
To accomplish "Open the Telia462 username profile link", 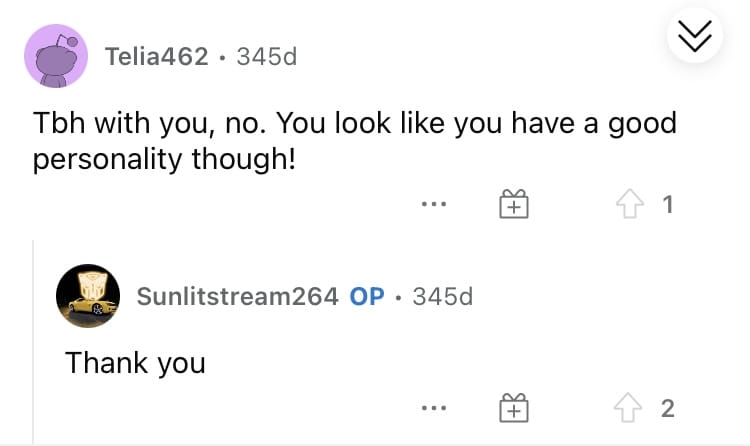I will (157, 56).
